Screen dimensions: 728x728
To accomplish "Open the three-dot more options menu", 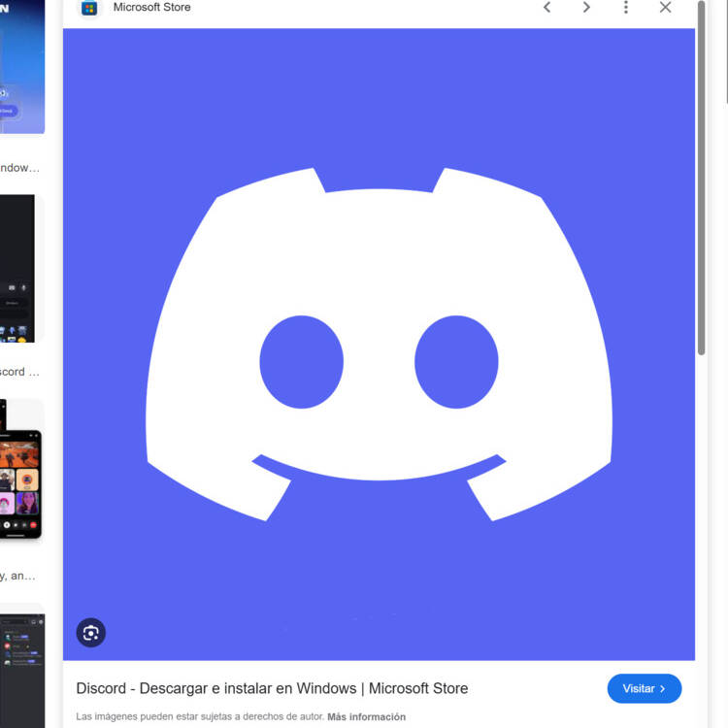I will pyautogui.click(x=626, y=8).
